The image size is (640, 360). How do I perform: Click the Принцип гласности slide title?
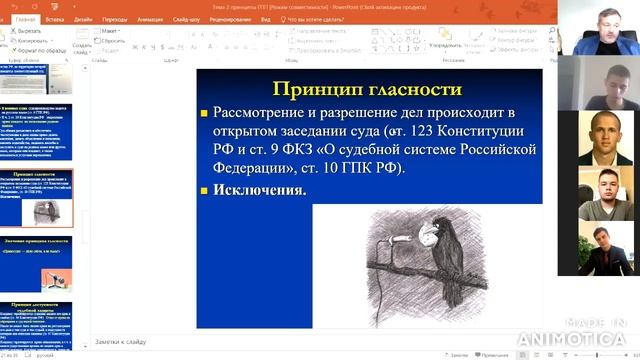pyautogui.click(x=367, y=89)
